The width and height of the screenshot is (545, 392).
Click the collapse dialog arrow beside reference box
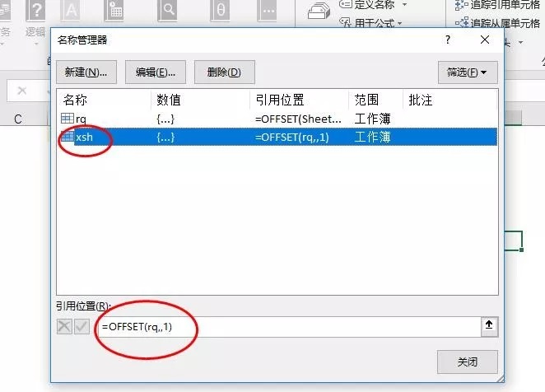point(489,326)
